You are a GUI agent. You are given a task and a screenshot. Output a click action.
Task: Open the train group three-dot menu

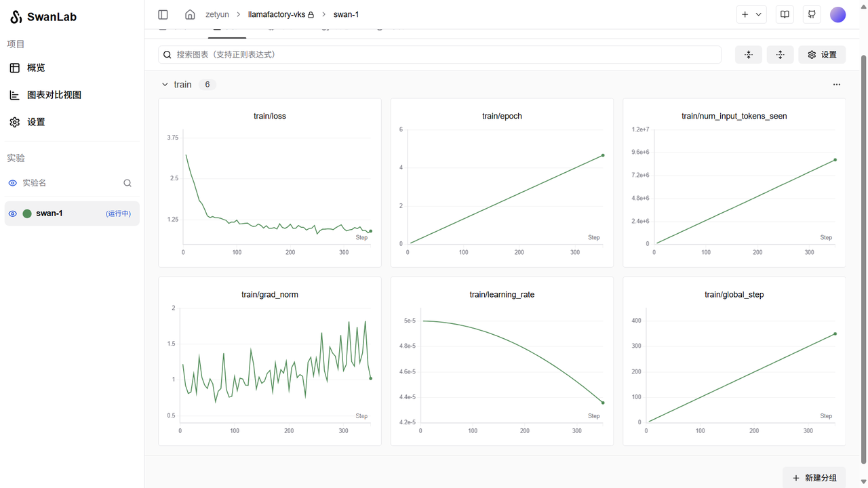point(836,85)
